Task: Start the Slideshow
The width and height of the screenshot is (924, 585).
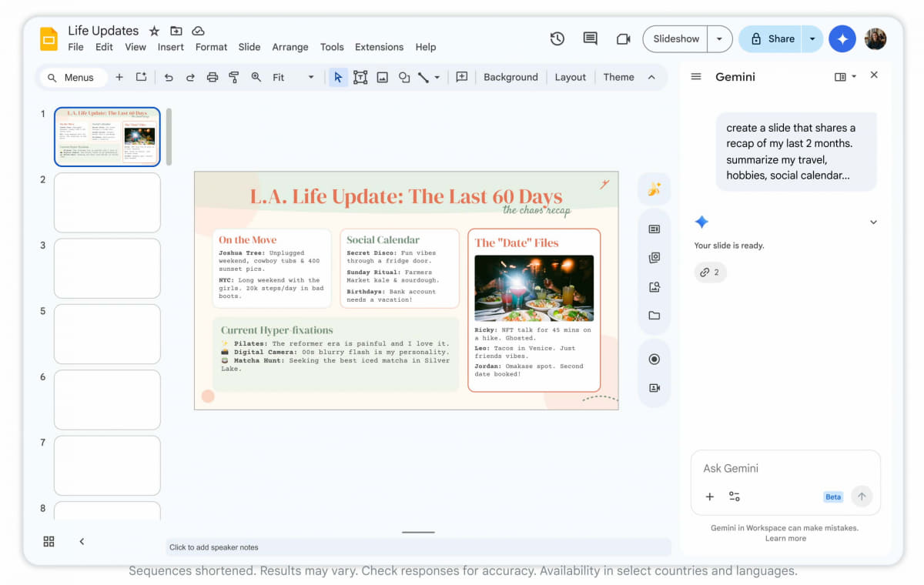Action: click(676, 38)
